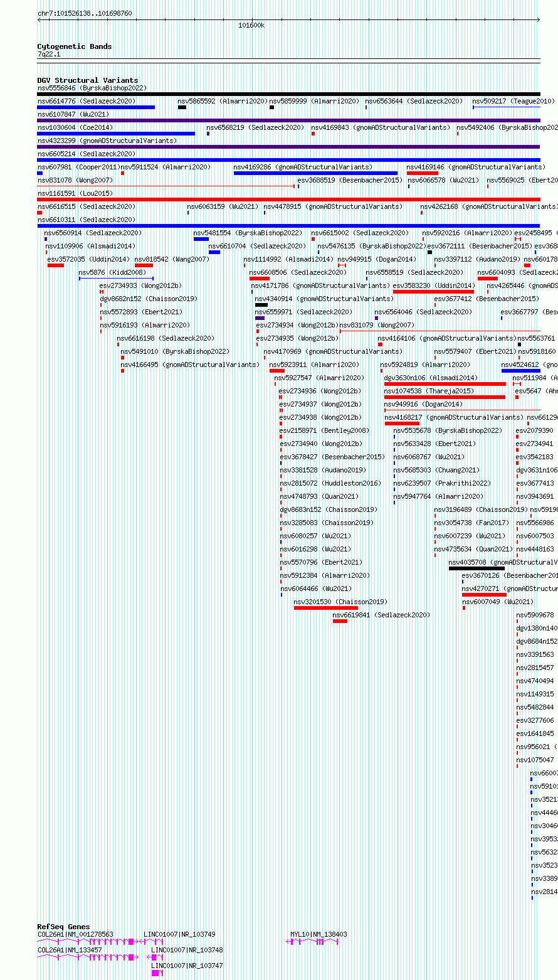Open variant nsv6614776 (Sedlazeck2020)

pos(87,101)
